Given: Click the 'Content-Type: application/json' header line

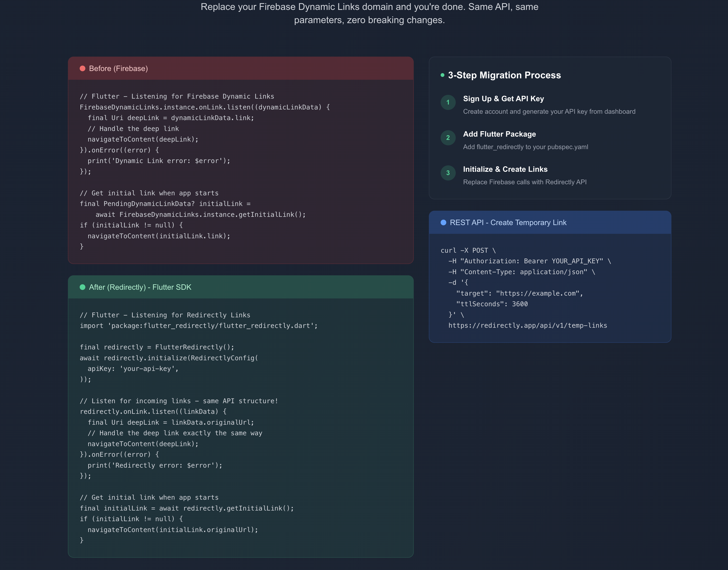Looking at the screenshot, I should pyautogui.click(x=521, y=272).
